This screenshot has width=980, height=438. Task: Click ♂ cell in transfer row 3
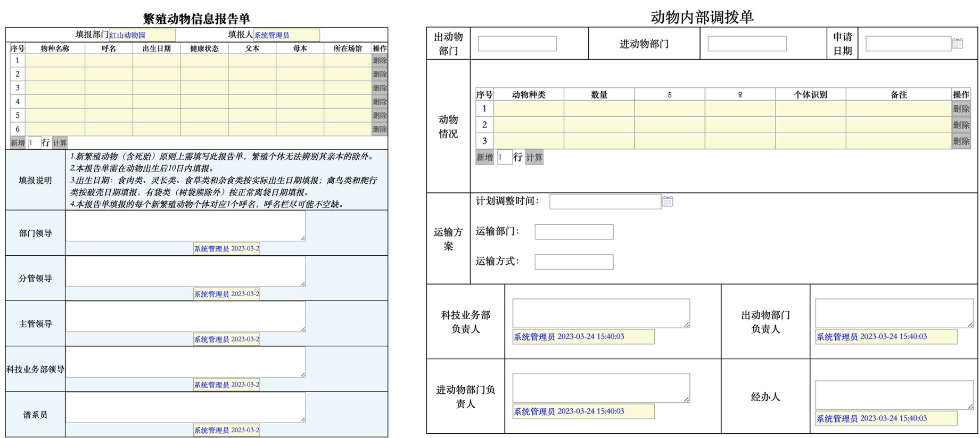(670, 141)
